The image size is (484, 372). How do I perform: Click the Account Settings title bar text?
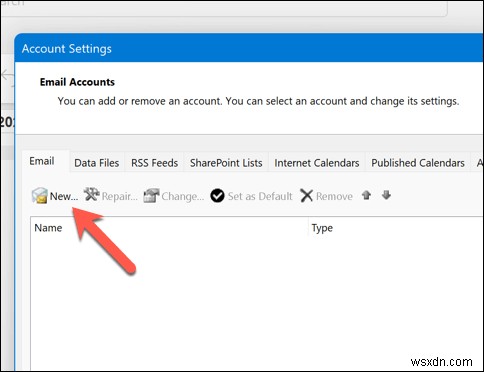coord(67,49)
